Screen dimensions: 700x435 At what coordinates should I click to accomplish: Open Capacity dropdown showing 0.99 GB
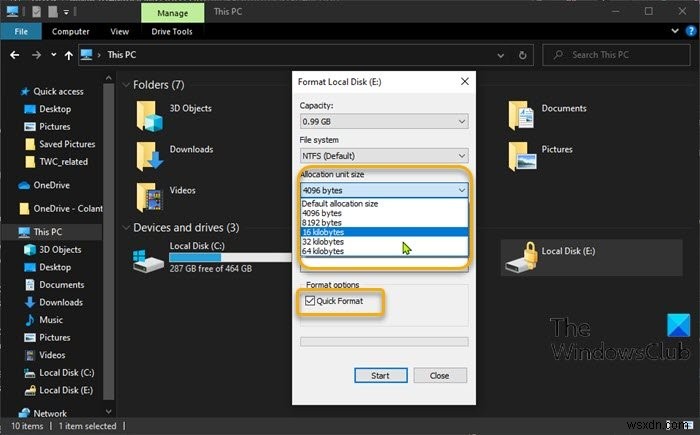click(384, 121)
